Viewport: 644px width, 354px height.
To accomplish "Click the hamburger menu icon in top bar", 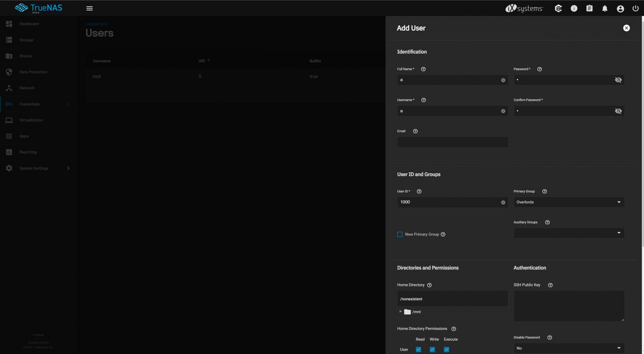I will pyautogui.click(x=89, y=8).
